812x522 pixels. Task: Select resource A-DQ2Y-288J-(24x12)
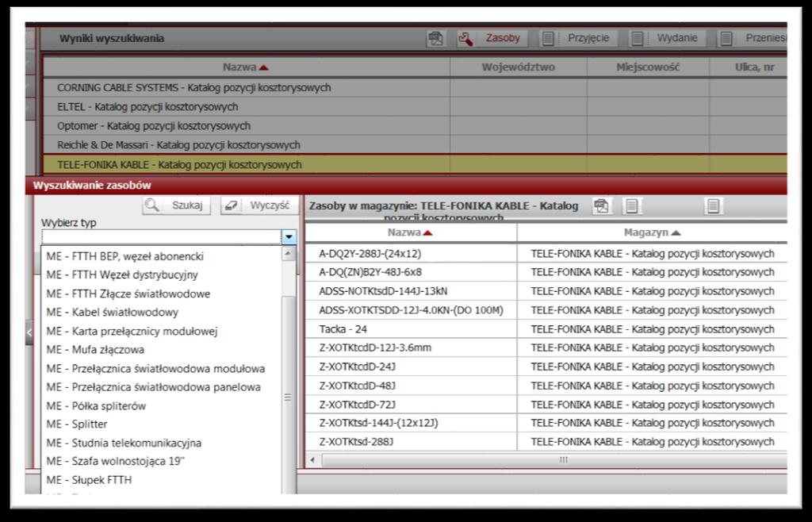(x=411, y=254)
